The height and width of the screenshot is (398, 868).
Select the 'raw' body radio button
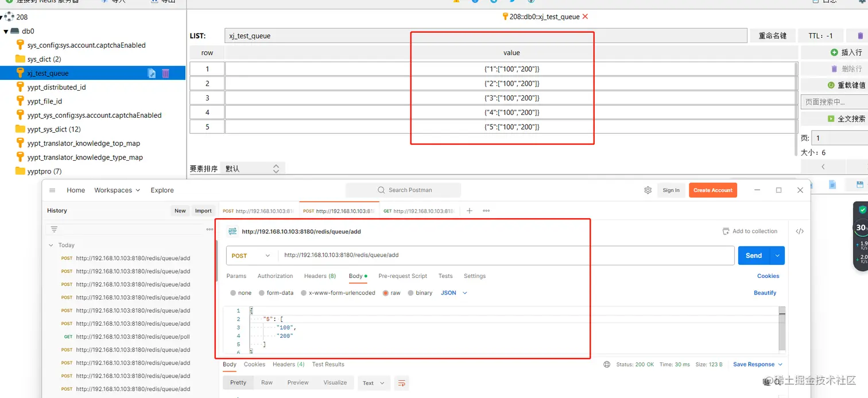click(x=386, y=293)
